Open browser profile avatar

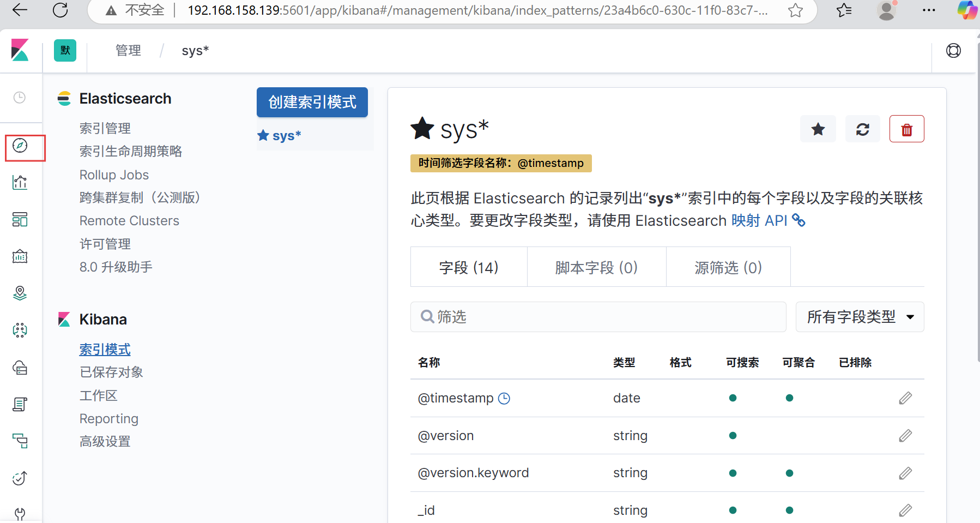tap(887, 10)
